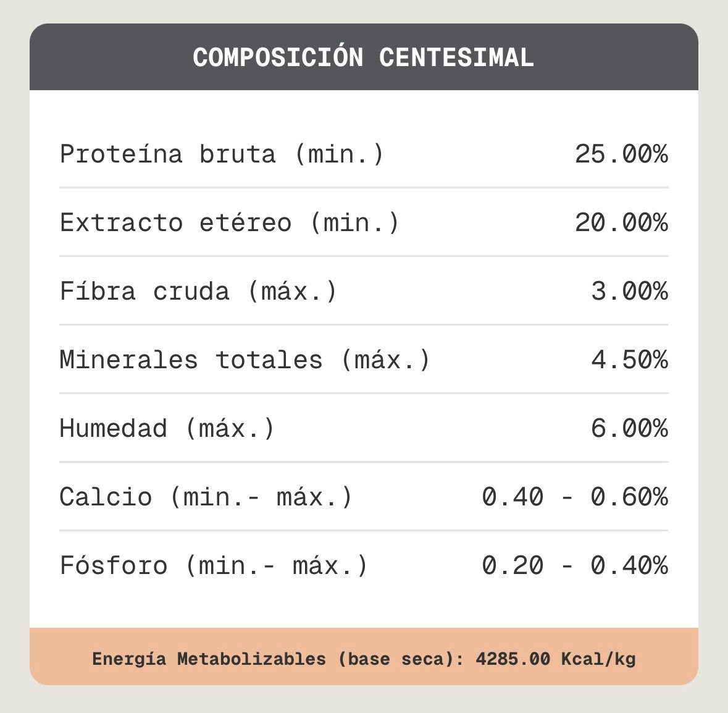Select the Minerales totales (máx.) label
The image size is (728, 713).
coord(245,360)
